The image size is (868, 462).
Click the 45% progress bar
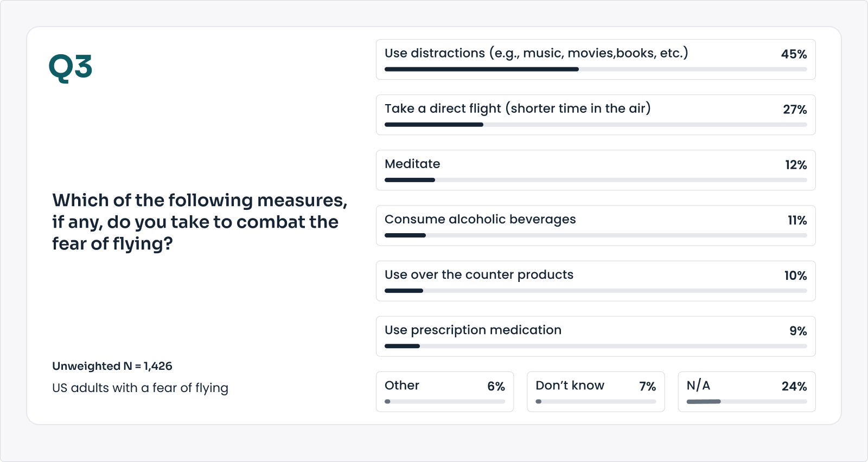tap(595, 69)
